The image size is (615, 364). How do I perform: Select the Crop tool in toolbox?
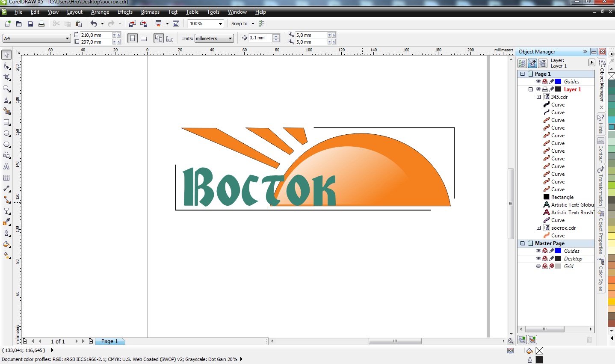click(7, 77)
